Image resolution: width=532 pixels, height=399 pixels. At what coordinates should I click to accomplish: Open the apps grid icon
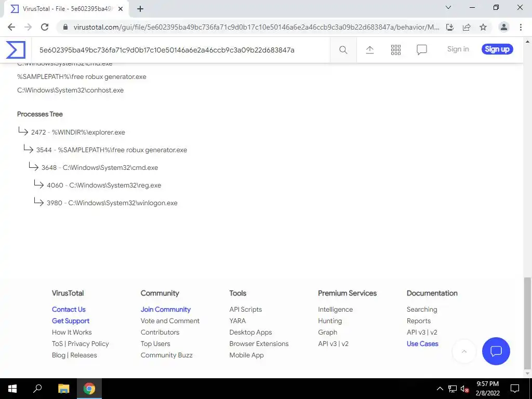[x=395, y=50]
